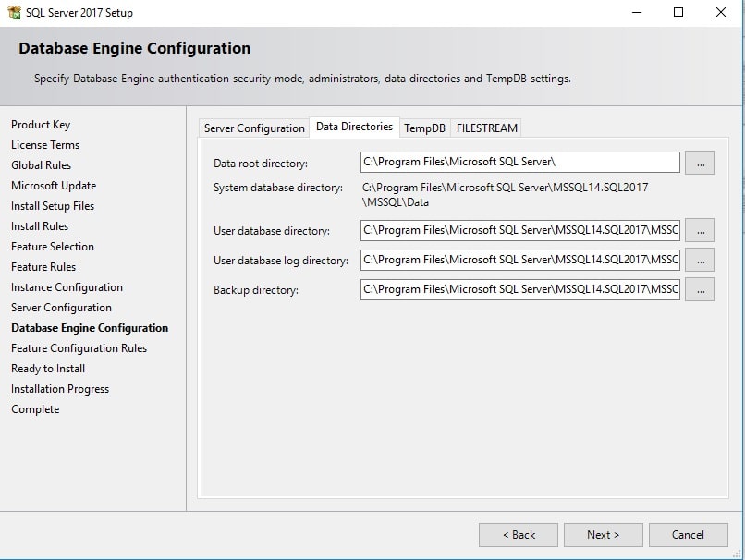Screen dimensions: 745x560
Task: Browse for the data root directory
Action: [x=700, y=164]
